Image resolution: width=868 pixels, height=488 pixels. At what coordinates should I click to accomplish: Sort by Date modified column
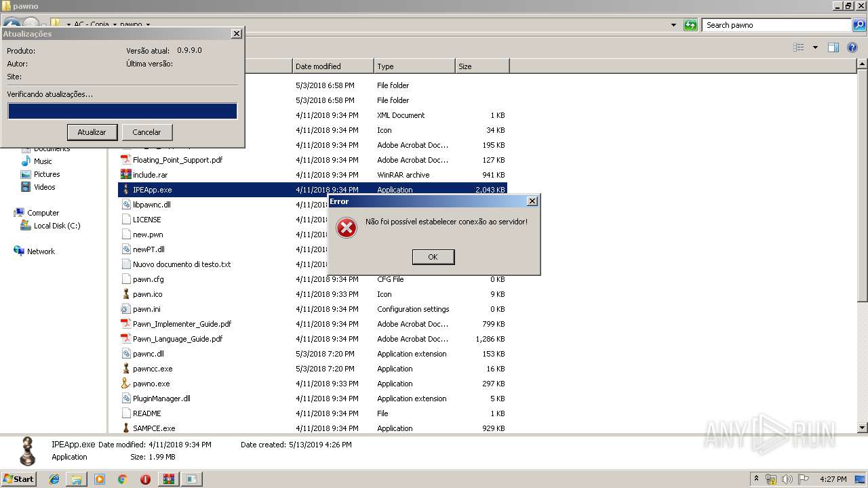click(x=333, y=66)
